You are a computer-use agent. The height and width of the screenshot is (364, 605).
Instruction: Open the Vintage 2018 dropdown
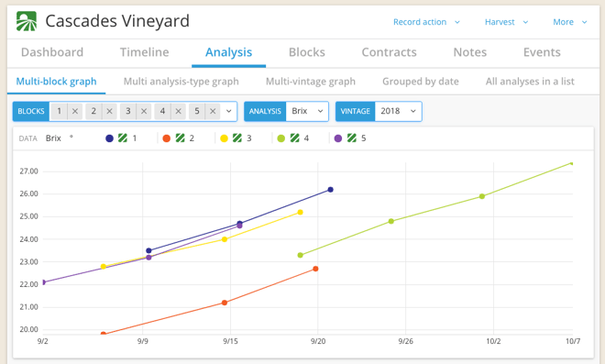[398, 111]
